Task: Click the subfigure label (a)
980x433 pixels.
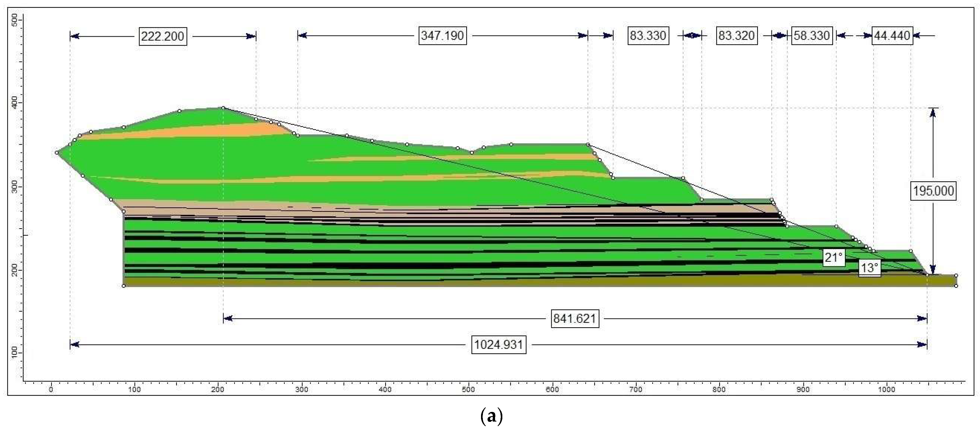Action: pos(491,417)
